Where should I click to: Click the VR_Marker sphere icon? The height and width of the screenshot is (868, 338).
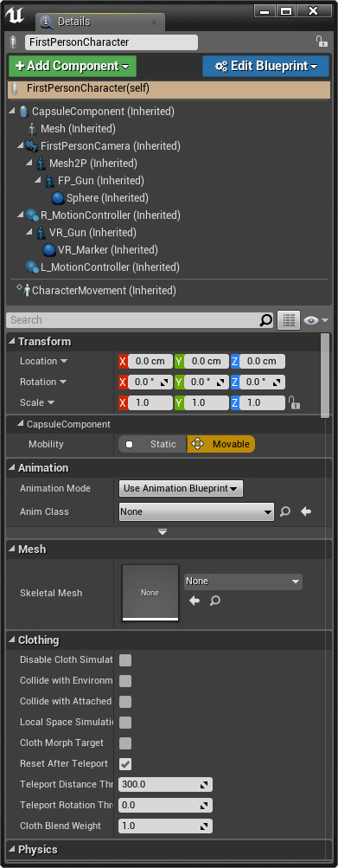click(49, 250)
